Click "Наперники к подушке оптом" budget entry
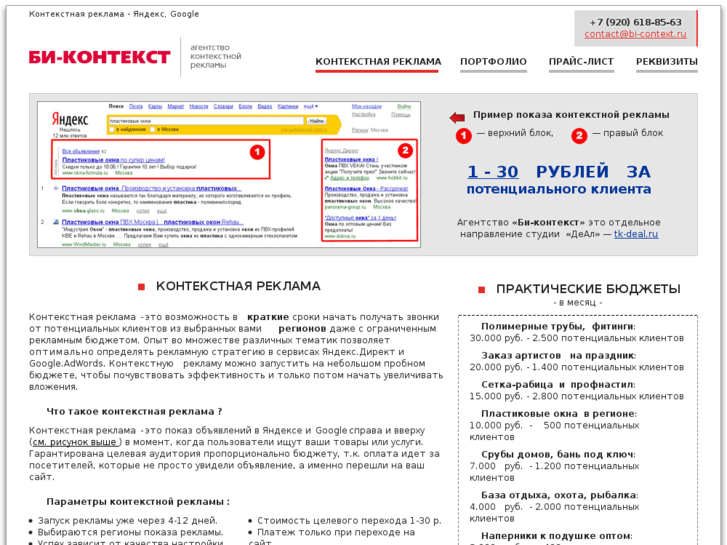The width and height of the screenshot is (727, 545). click(556, 536)
